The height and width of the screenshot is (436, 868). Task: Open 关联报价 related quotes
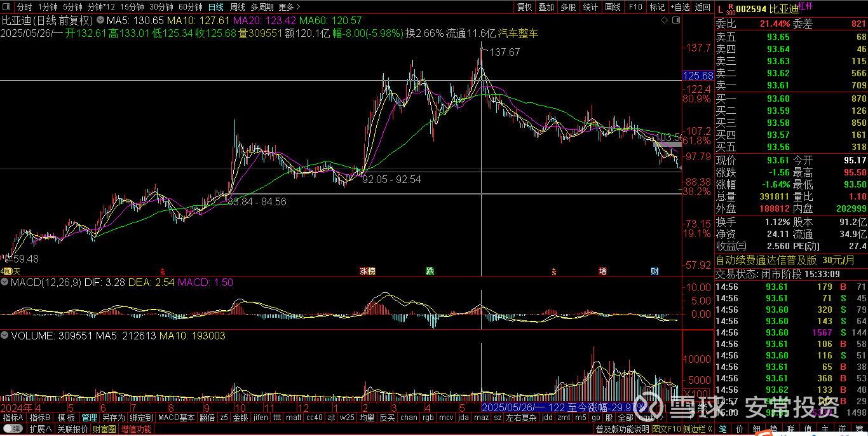(72, 429)
